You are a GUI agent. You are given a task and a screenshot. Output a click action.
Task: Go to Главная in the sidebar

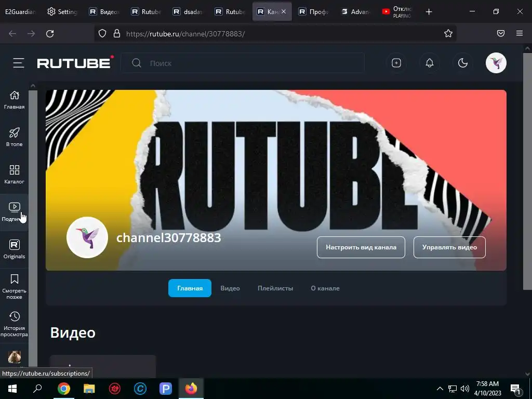14,100
